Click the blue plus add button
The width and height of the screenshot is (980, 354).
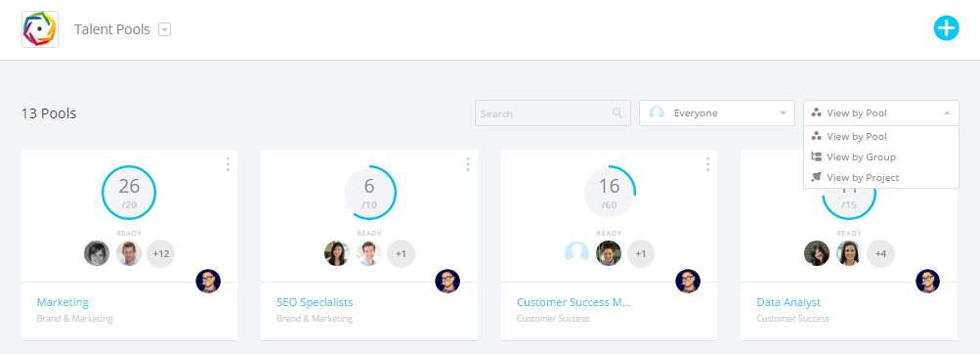pyautogui.click(x=946, y=28)
